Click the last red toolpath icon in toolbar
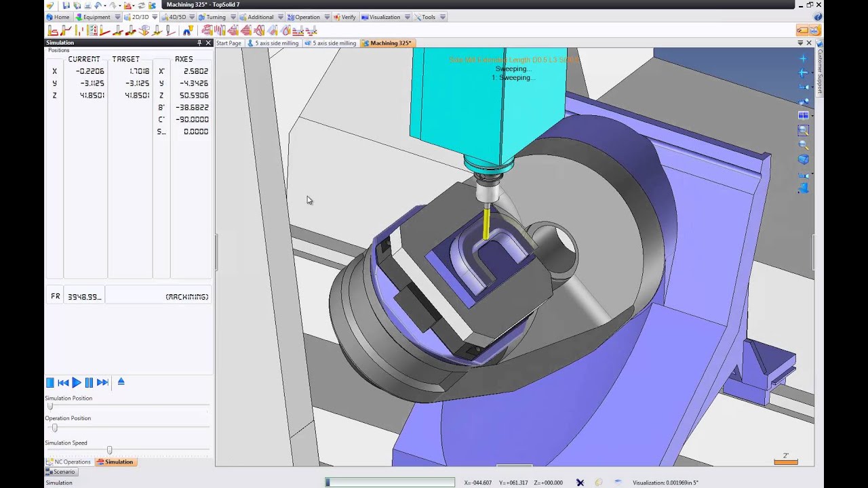 (311, 30)
